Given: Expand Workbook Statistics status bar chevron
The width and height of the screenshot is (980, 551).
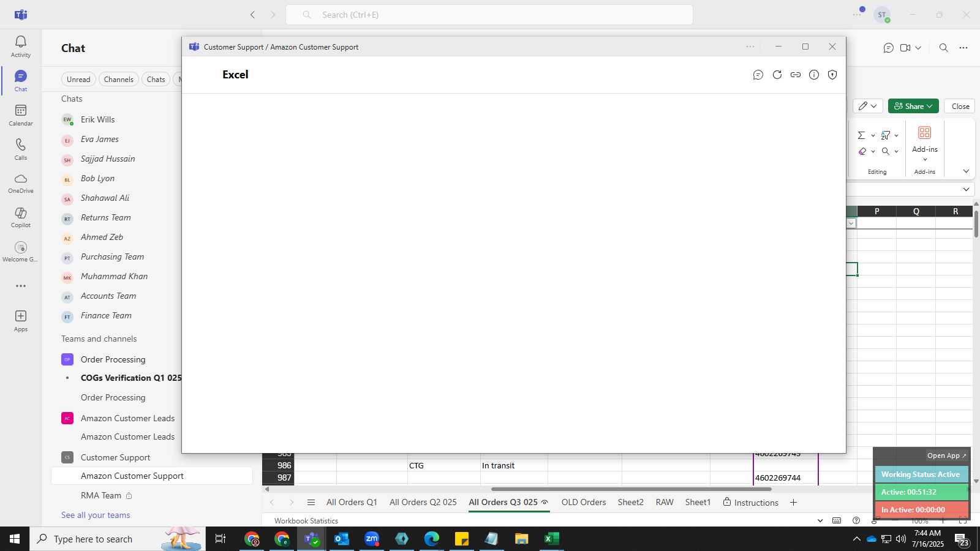Looking at the screenshot, I should 820,521.
